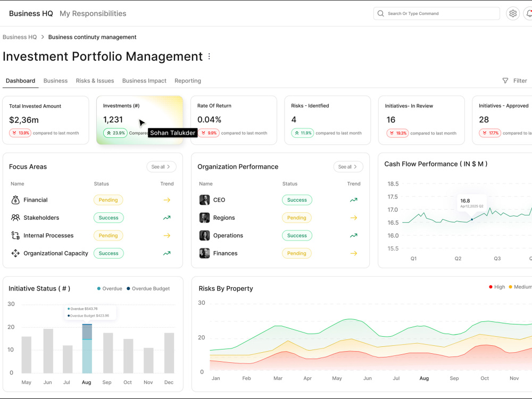Click the CEO avatar photo
This screenshot has height=399, width=532.
(x=204, y=200)
